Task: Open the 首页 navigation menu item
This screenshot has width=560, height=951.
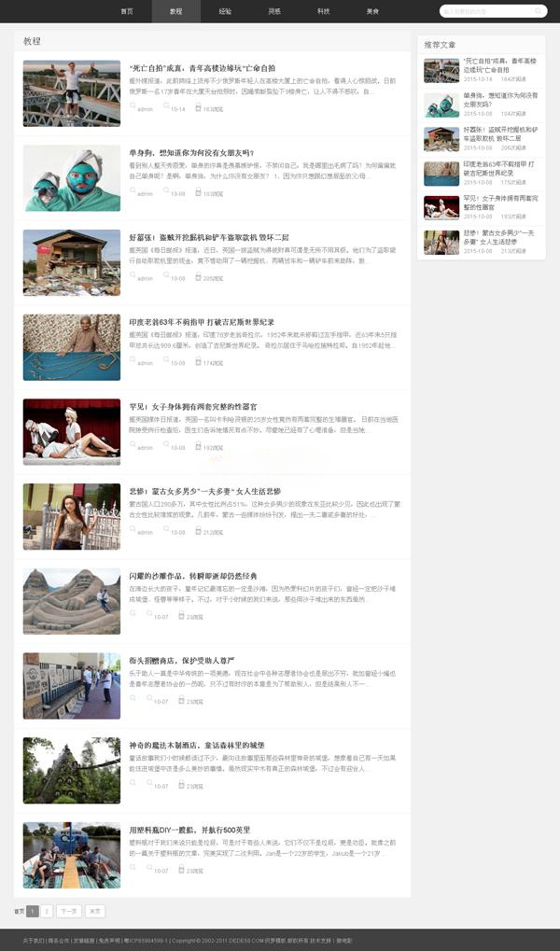Action: coord(127,11)
